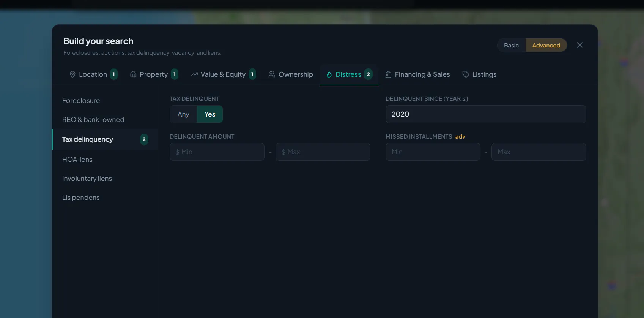This screenshot has height=318, width=644.
Task: Click the 'adv' label beside Missed Installments
Action: [460, 137]
